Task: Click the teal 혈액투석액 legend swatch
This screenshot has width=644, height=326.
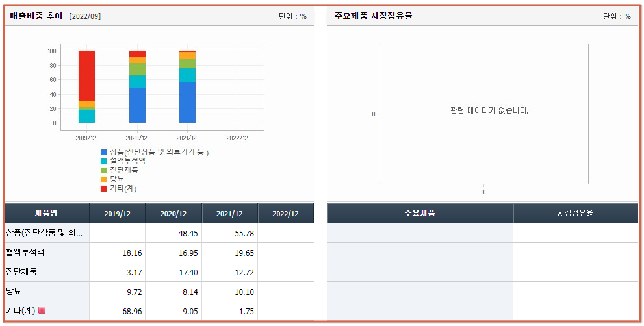Action: point(103,161)
